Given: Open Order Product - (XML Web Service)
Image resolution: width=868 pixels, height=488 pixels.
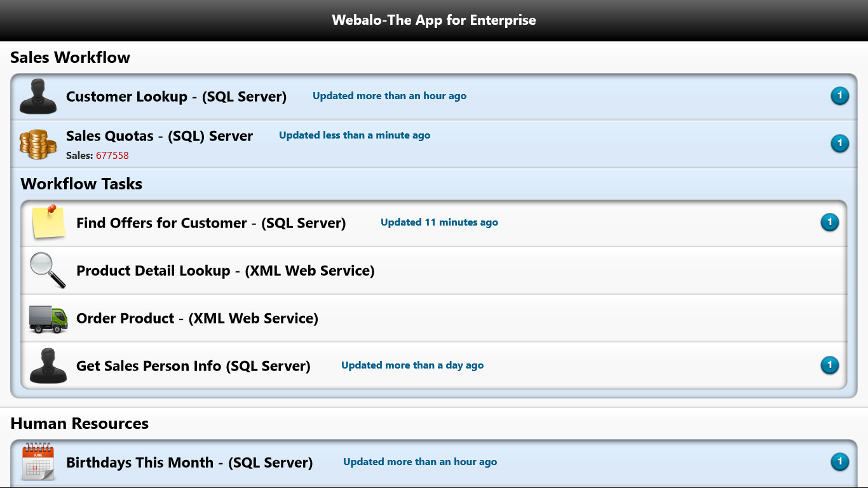Looking at the screenshot, I should [x=434, y=318].
